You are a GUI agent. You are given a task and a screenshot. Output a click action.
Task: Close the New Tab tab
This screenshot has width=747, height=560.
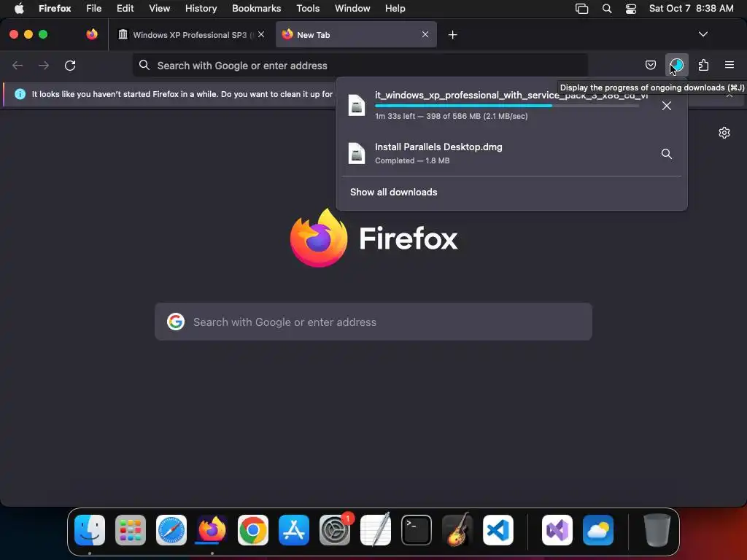click(425, 34)
